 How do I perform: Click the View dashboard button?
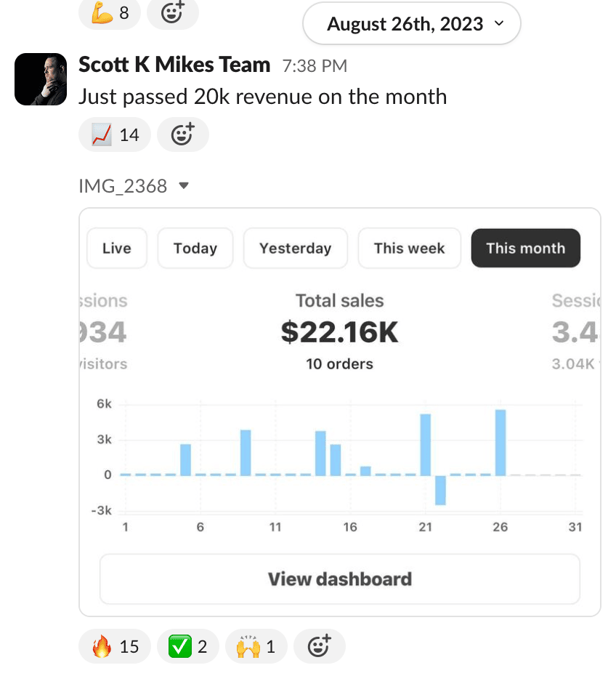tap(339, 579)
